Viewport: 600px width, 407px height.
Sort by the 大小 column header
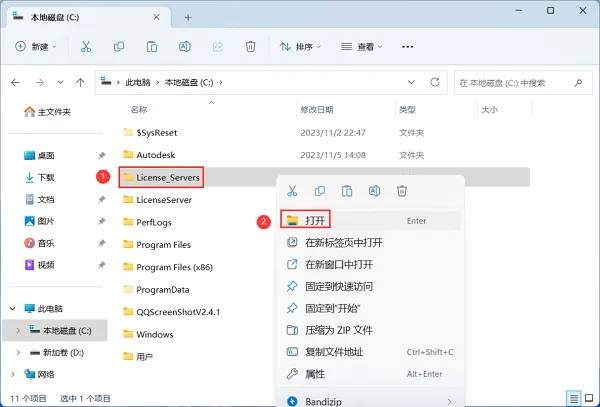[489, 110]
